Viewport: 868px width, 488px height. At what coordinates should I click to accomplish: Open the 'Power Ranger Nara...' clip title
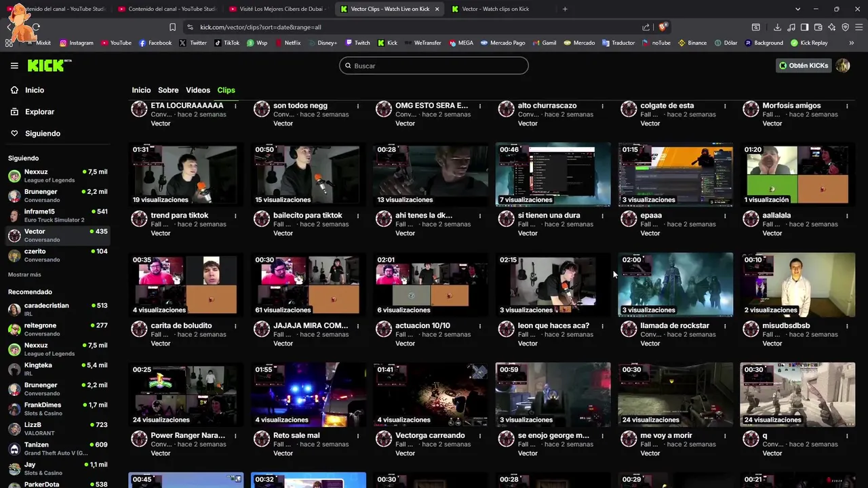188,436
